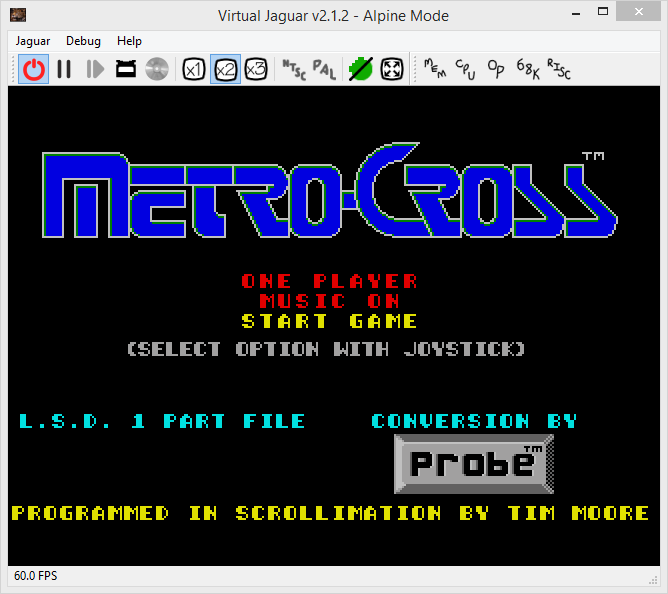
Task: Open the MEM memory browser
Action: tap(435, 69)
